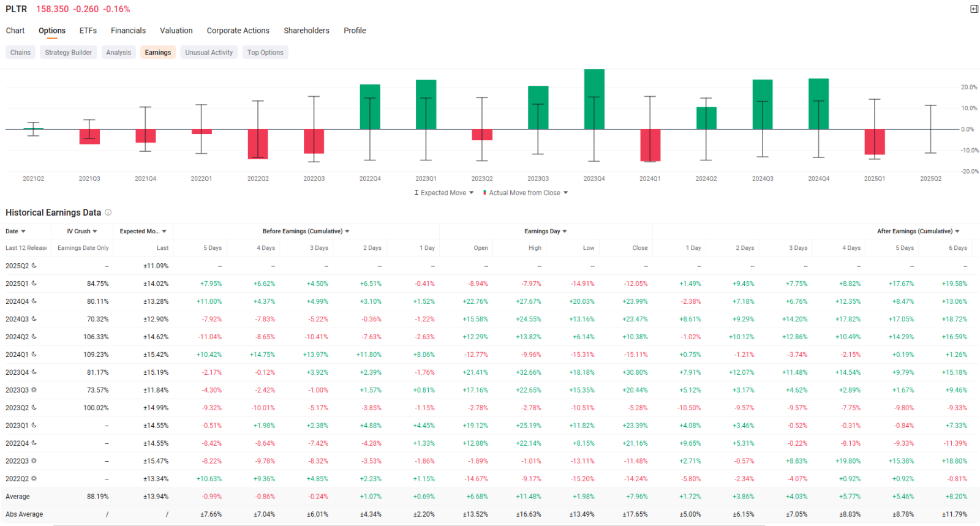Expand the After Earnings (Cumulative) dropdown
Viewport: 980px width, 526px height.
click(x=957, y=231)
